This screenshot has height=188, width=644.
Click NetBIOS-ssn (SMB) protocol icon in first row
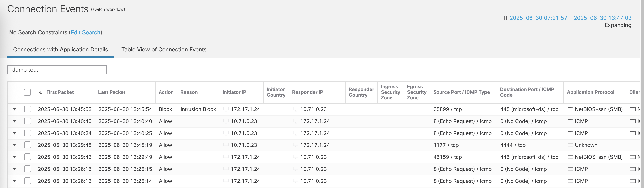570,109
